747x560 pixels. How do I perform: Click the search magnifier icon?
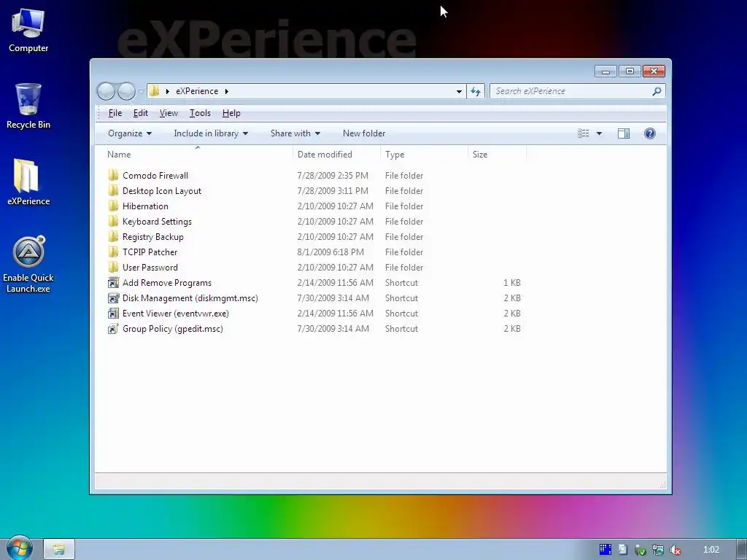pos(657,91)
